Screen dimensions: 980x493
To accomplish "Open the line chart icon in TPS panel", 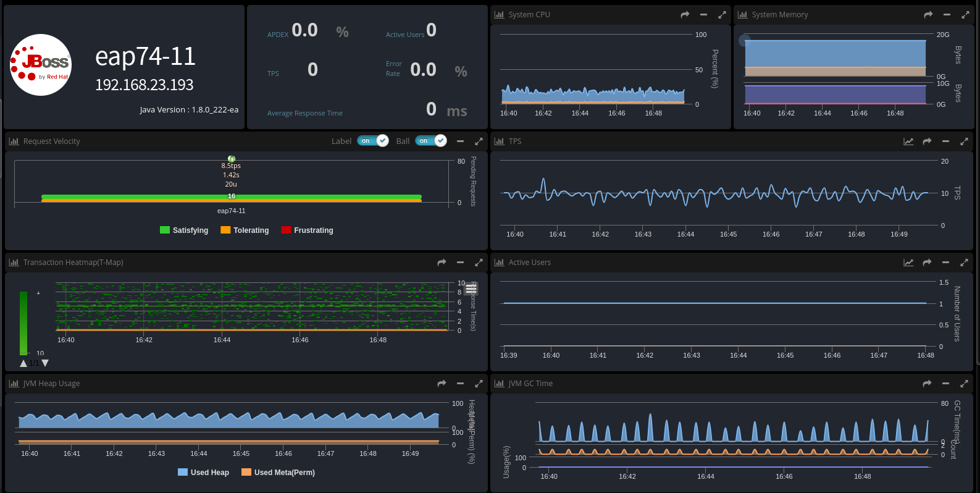I will (908, 141).
